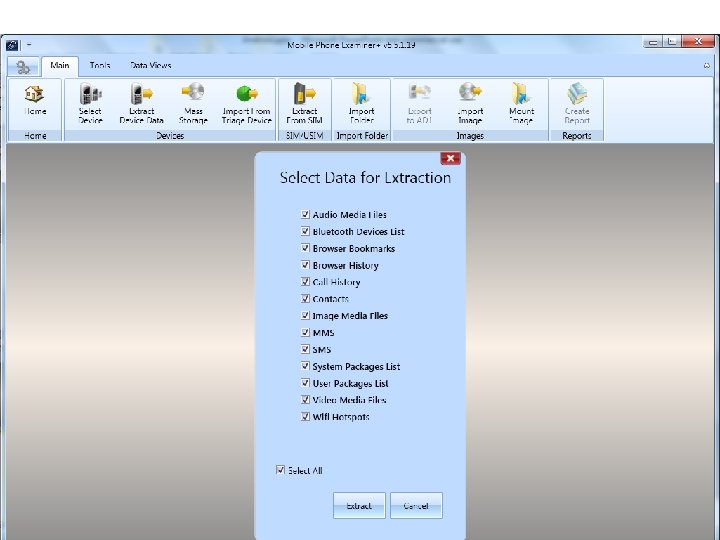Uncheck Call History
Screen dimensions: 720x540
(x=305, y=281)
